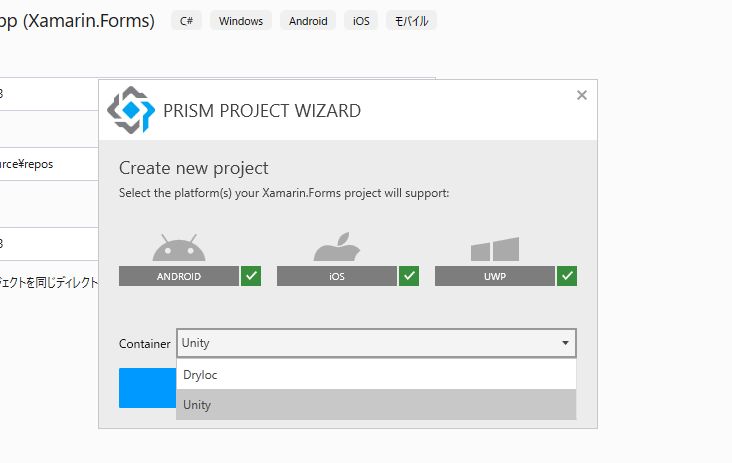Click the PRISM PROJECT WIZARD title
The width and height of the screenshot is (732, 463).
pos(262,111)
